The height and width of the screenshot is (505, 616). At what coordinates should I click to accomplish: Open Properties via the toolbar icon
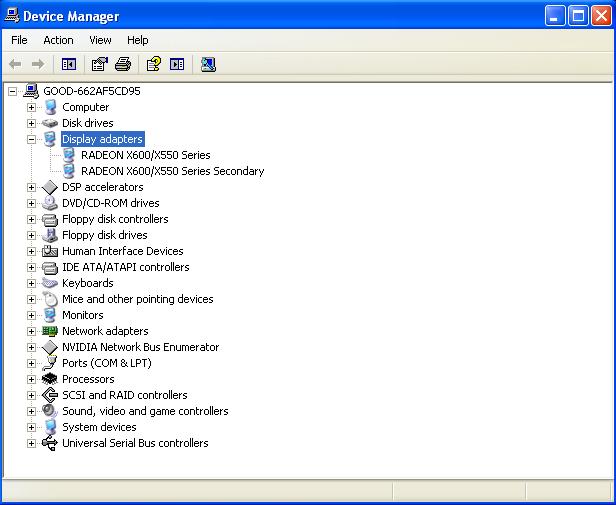99,64
